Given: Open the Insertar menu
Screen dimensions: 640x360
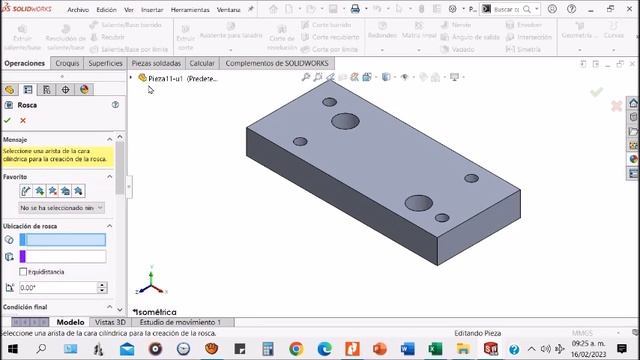Looking at the screenshot, I should point(152,9).
